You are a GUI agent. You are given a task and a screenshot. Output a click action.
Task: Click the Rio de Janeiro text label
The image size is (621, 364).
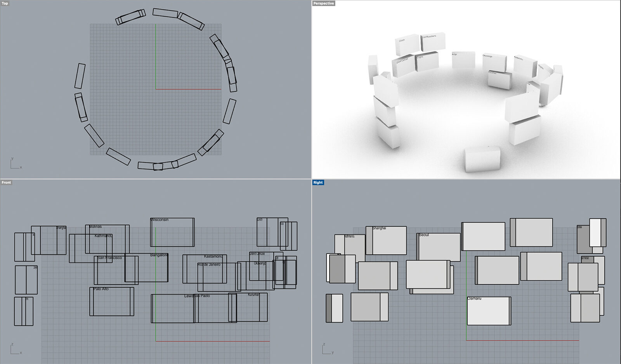209,265
